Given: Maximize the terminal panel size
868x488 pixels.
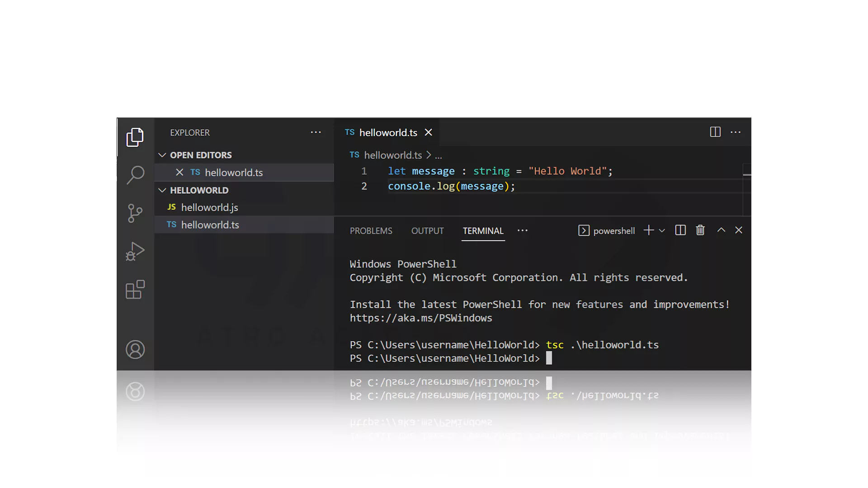Looking at the screenshot, I should tap(721, 230).
